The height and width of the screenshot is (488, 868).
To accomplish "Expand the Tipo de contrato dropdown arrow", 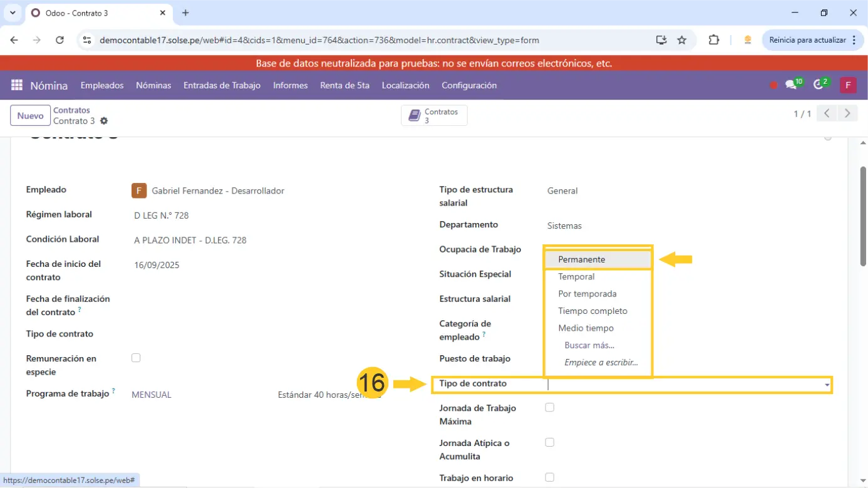I will coord(827,385).
